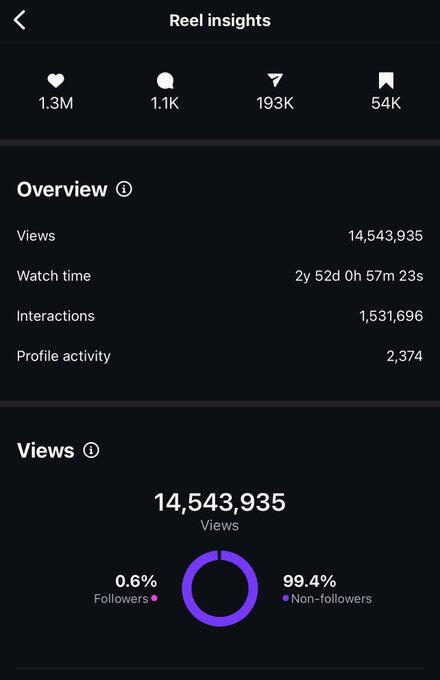The height and width of the screenshot is (680, 440).
Task: Click the purple Non-followers legend dot
Action: (x=286, y=598)
